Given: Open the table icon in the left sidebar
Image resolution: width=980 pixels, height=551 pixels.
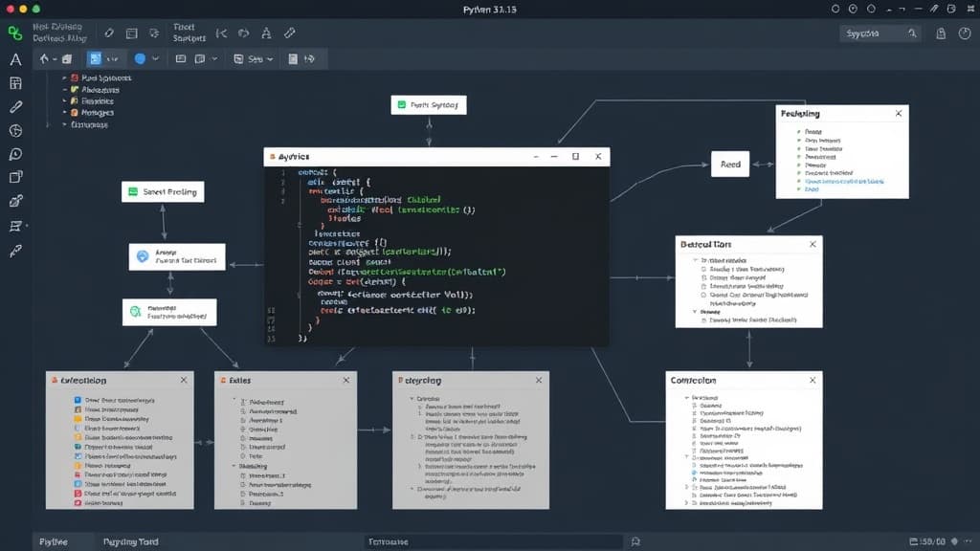Looking at the screenshot, I should click(x=13, y=82).
